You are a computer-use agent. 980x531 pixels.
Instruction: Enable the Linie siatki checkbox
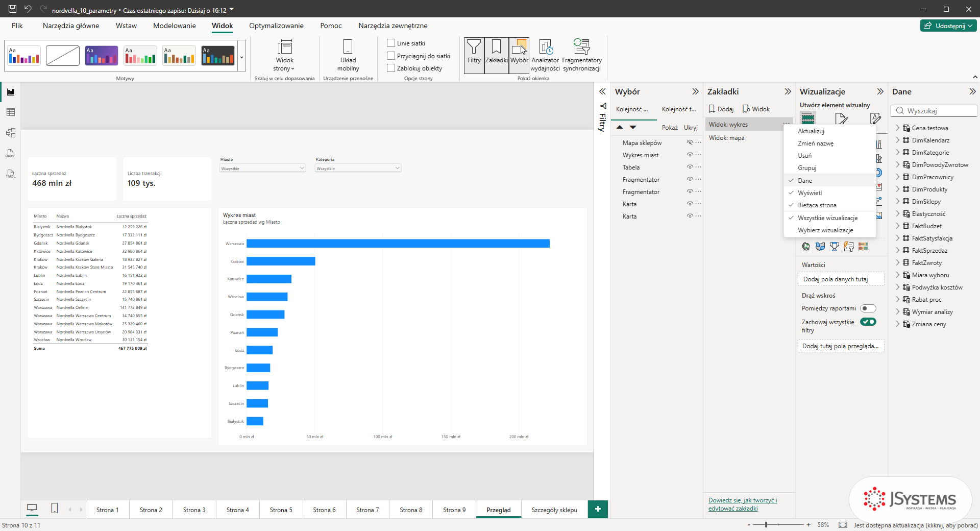click(x=391, y=43)
